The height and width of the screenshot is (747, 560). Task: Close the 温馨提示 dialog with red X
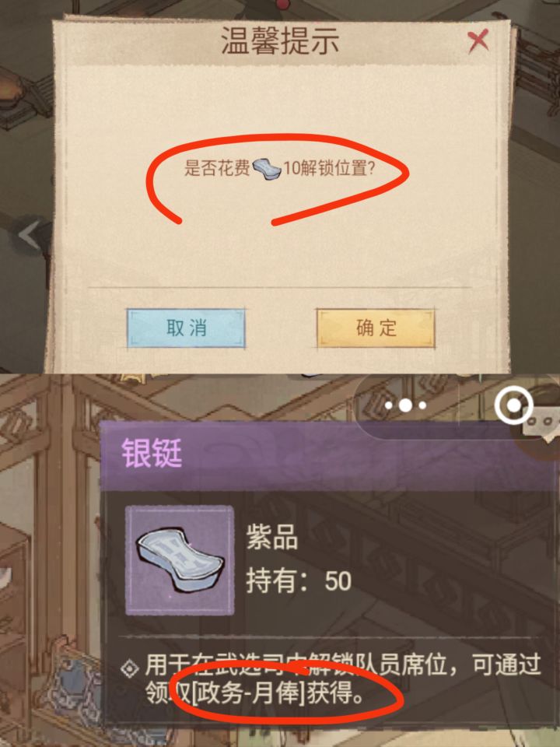[478, 41]
